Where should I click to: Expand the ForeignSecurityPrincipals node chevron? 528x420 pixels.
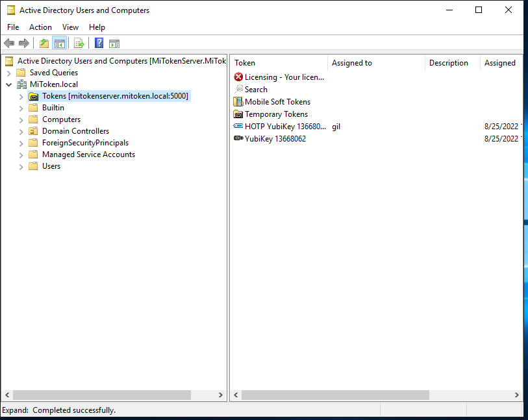pyautogui.click(x=21, y=143)
